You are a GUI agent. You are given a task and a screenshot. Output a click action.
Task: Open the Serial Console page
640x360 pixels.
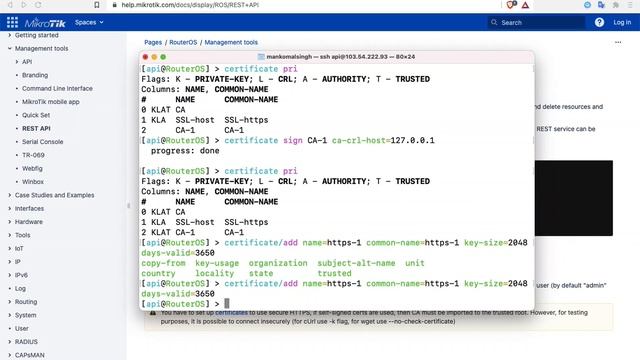coord(42,142)
